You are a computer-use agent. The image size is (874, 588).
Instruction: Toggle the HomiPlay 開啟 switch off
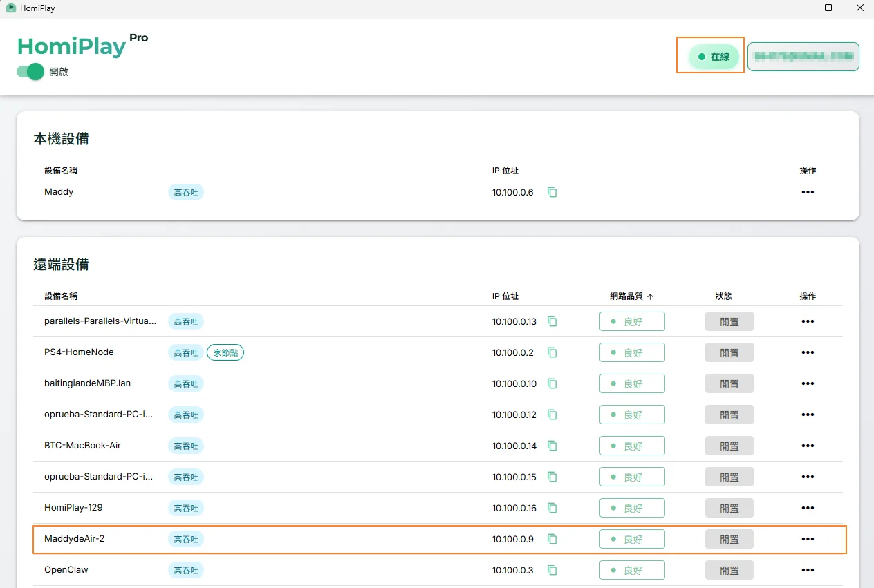(x=30, y=72)
